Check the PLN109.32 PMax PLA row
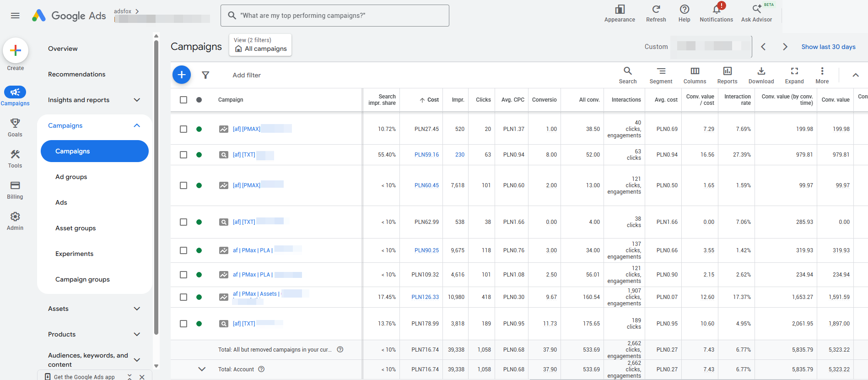Viewport: 868px width, 380px height. click(x=183, y=275)
